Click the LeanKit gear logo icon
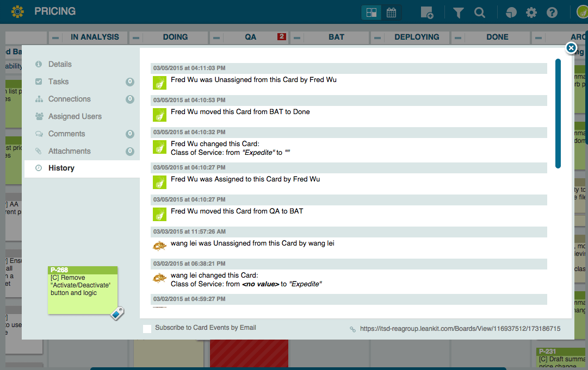The image size is (588, 370). click(x=17, y=11)
